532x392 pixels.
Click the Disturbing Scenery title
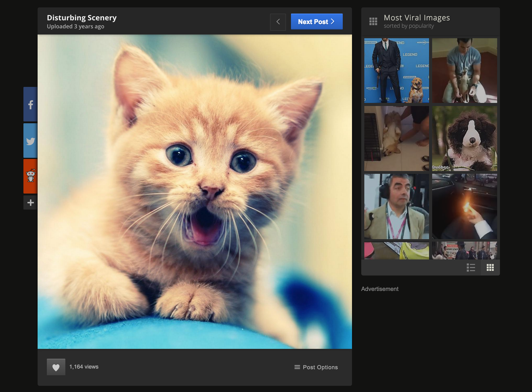click(x=82, y=18)
